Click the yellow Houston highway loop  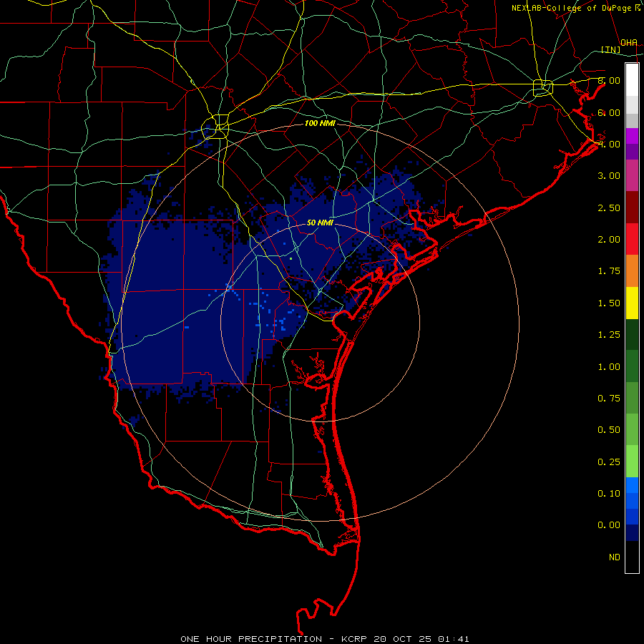pos(543,87)
